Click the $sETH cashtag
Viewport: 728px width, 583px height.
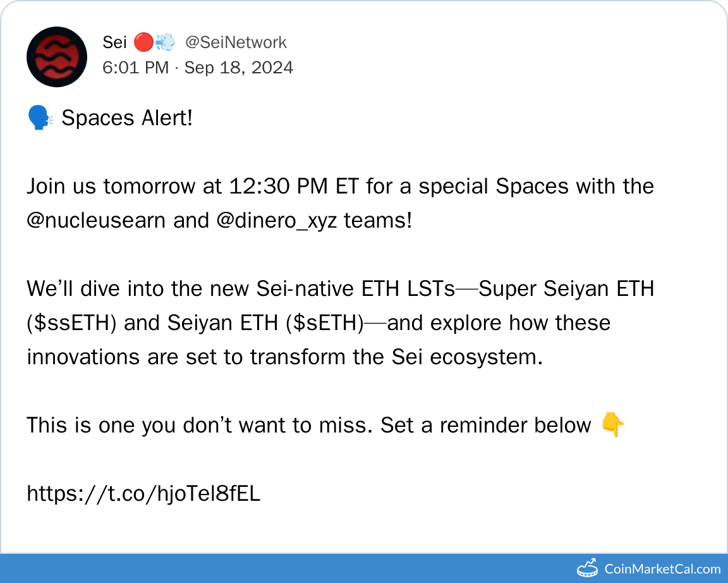click(x=325, y=323)
